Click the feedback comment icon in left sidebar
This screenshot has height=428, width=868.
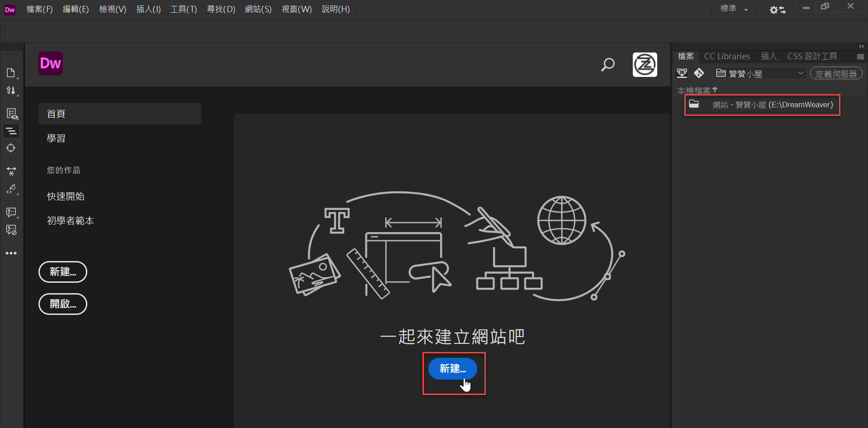(11, 212)
